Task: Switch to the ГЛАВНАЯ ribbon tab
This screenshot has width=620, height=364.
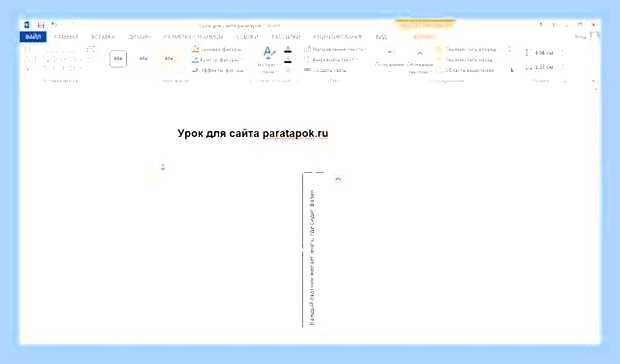Action: tap(66, 37)
